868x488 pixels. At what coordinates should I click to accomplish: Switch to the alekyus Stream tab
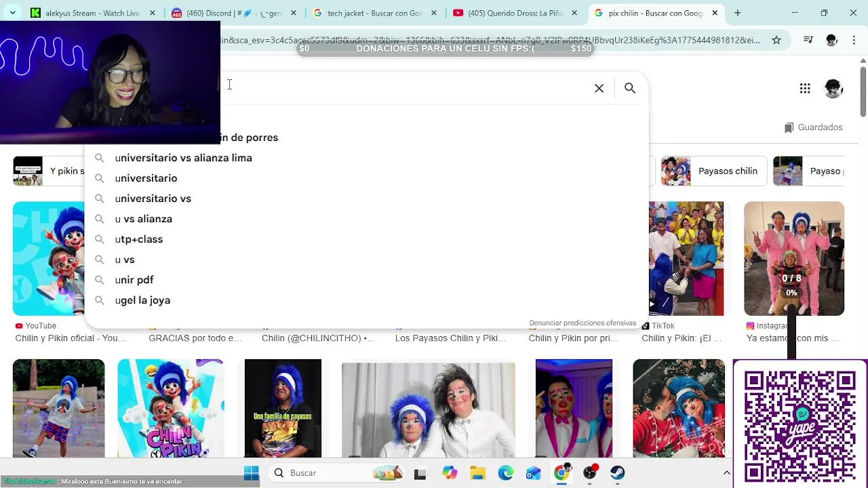tap(93, 13)
